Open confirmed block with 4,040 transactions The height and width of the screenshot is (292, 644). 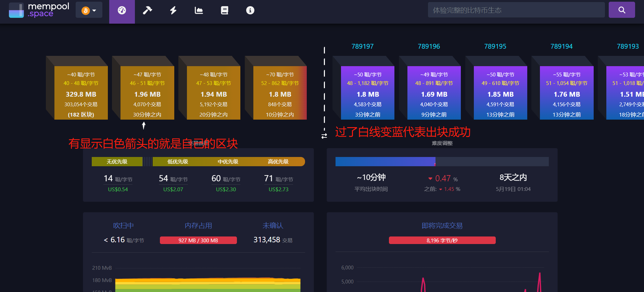pyautogui.click(x=434, y=93)
